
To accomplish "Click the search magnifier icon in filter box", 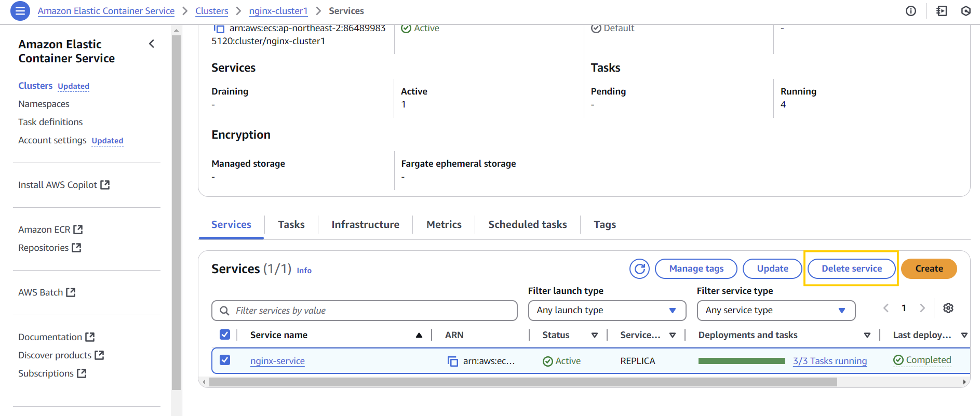I will [224, 311].
